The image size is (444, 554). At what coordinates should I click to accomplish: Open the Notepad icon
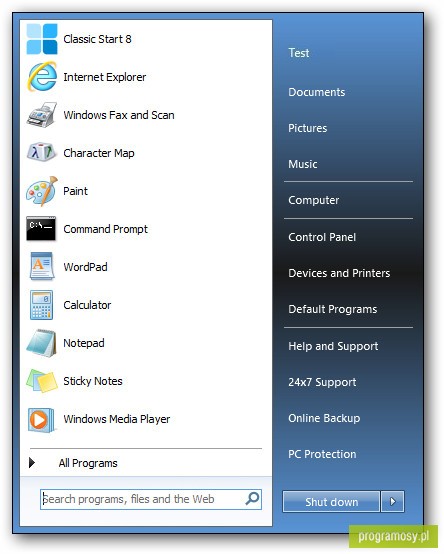pyautogui.click(x=41, y=343)
